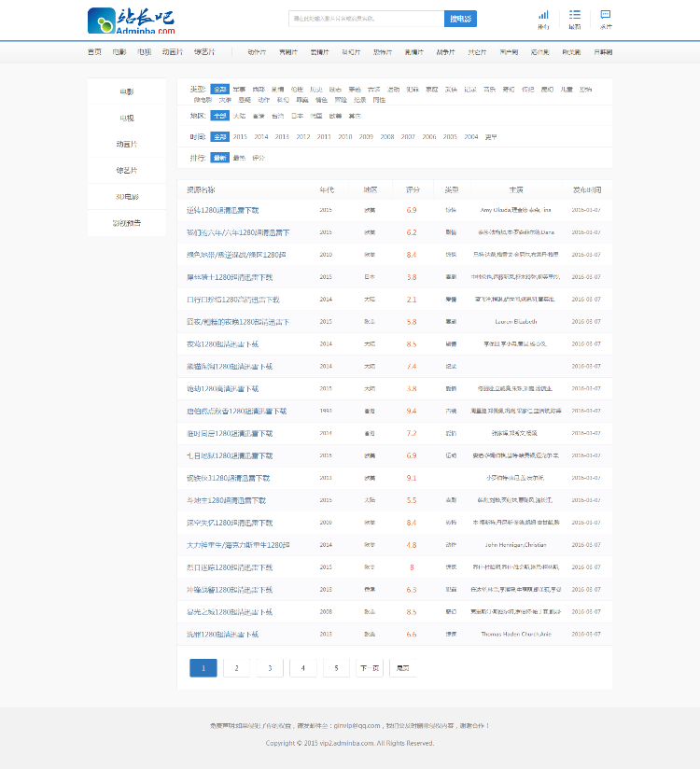
Task: Select year 2010 in time filter
Action: pyautogui.click(x=344, y=137)
